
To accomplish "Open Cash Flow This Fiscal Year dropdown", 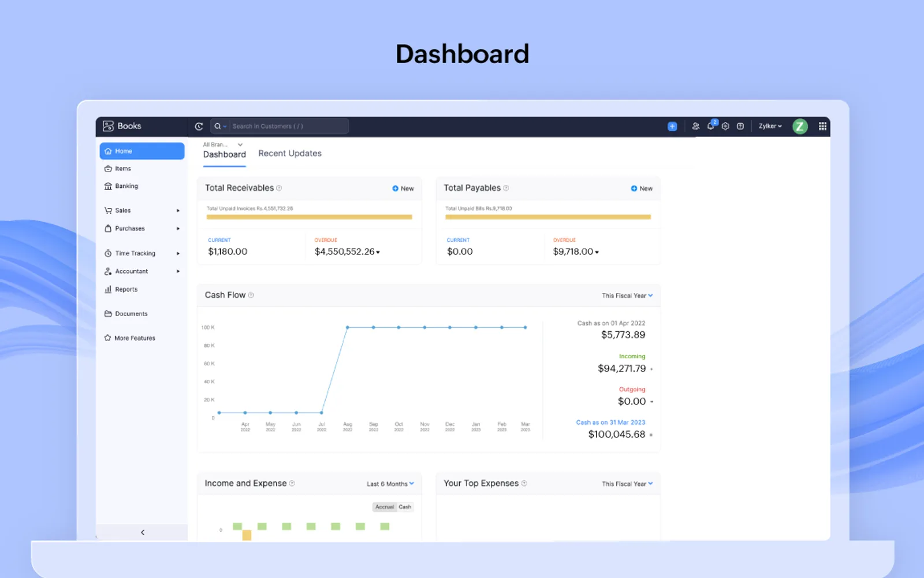I will coord(627,296).
